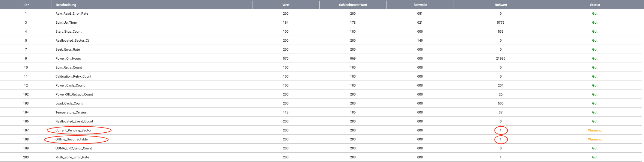Click the Schlechtester Wert column header
The image size is (644, 162).
(353, 5)
